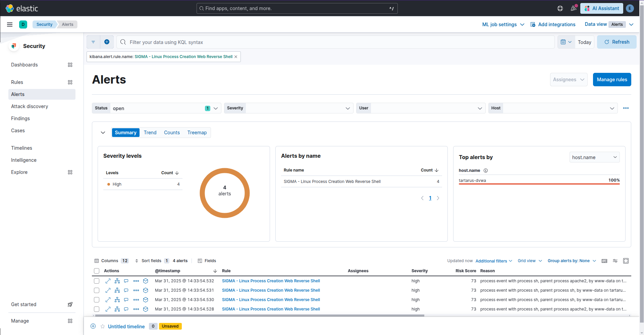Image resolution: width=644 pixels, height=335 pixels.
Task: Enter full screen mode for alerts table
Action: coord(626,261)
